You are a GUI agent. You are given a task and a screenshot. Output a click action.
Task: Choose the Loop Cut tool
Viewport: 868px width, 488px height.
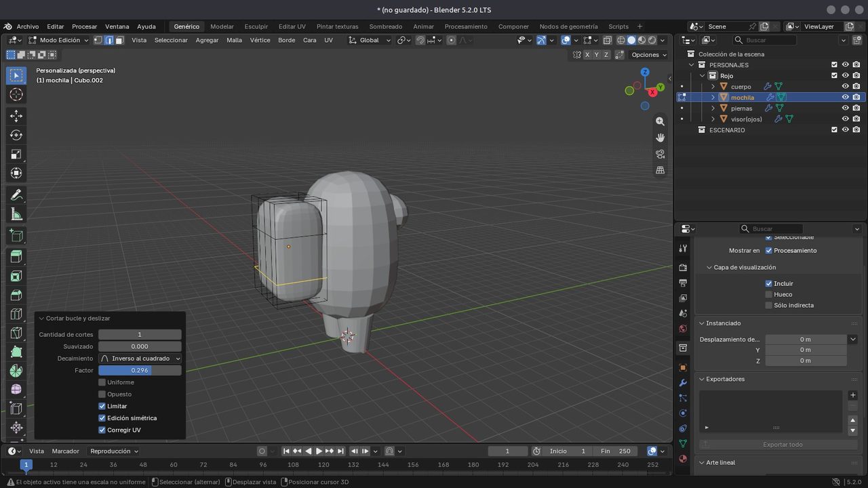coord(16,314)
